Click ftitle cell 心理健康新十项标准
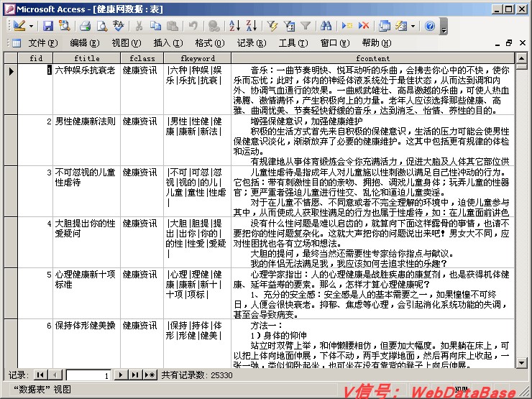Viewport: 532px width, 399px height. pos(86,293)
